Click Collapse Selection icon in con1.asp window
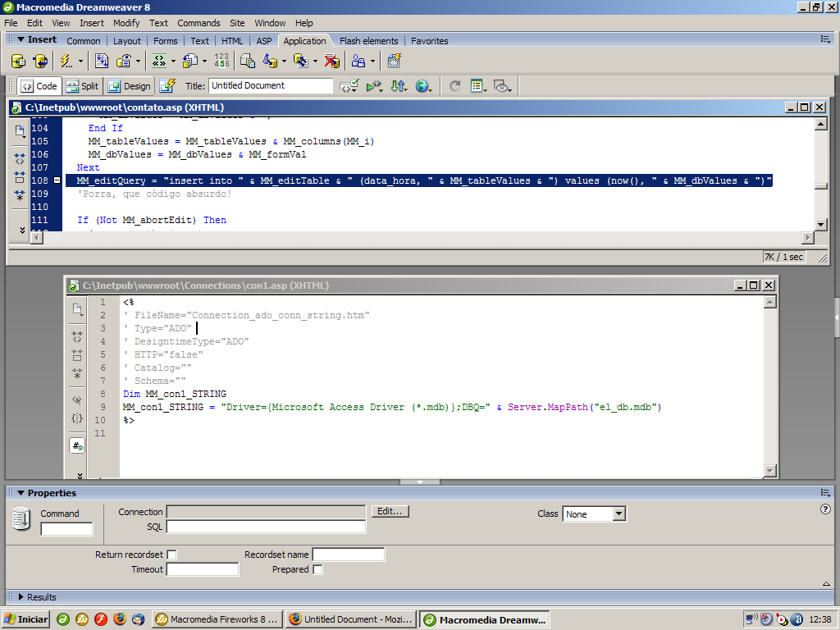This screenshot has height=630, width=840. tap(77, 354)
